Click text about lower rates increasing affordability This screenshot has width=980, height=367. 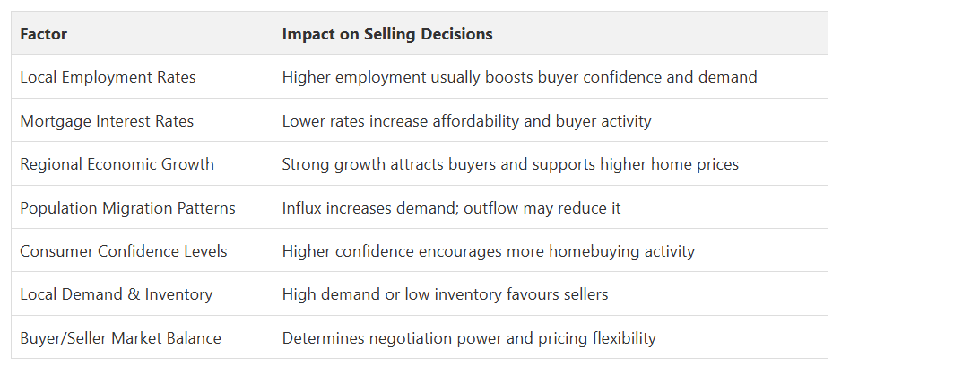pyautogui.click(x=466, y=120)
